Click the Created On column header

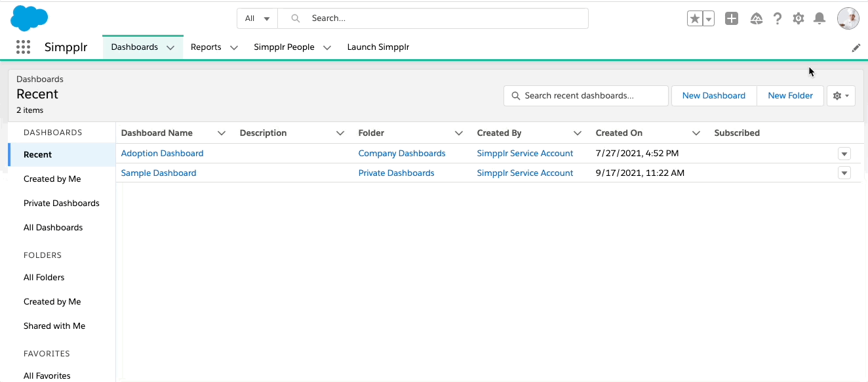click(x=619, y=133)
